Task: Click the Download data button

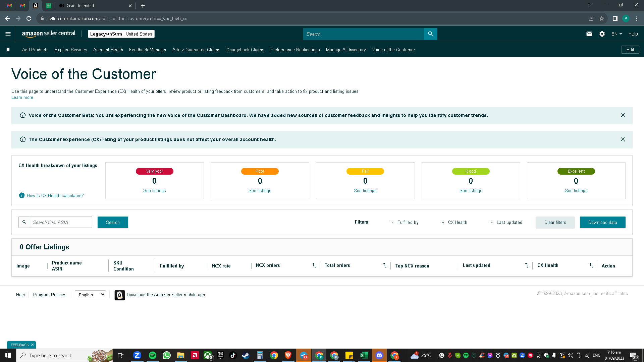Action: point(602,222)
